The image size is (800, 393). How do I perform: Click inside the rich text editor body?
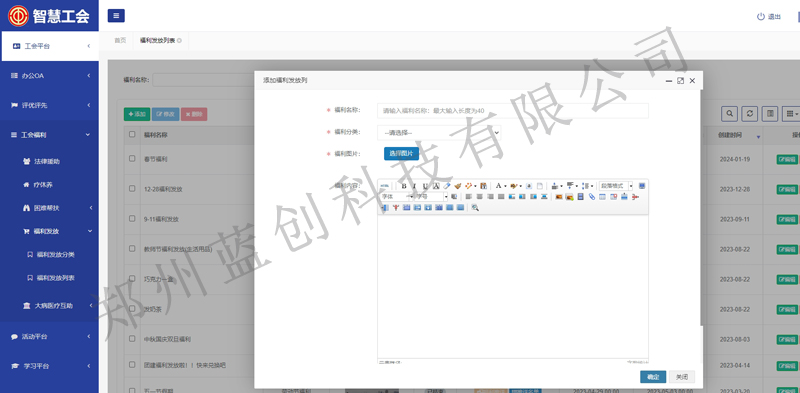pyautogui.click(x=513, y=286)
